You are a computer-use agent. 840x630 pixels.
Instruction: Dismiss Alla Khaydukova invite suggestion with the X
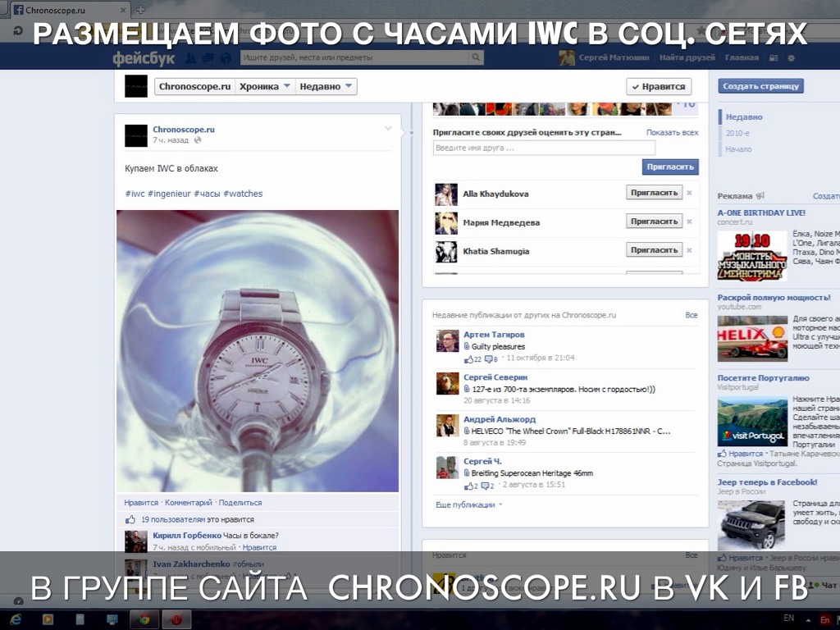pyautogui.click(x=689, y=193)
